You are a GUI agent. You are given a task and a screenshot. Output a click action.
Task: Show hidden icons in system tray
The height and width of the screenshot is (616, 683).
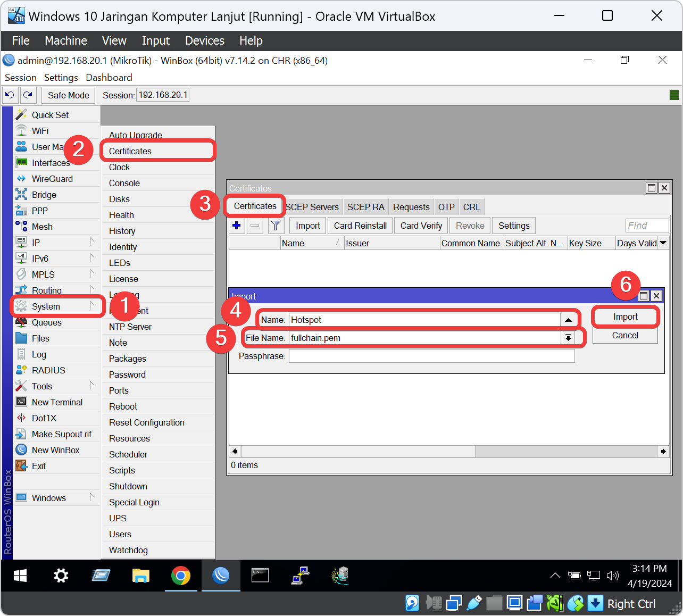pos(555,576)
